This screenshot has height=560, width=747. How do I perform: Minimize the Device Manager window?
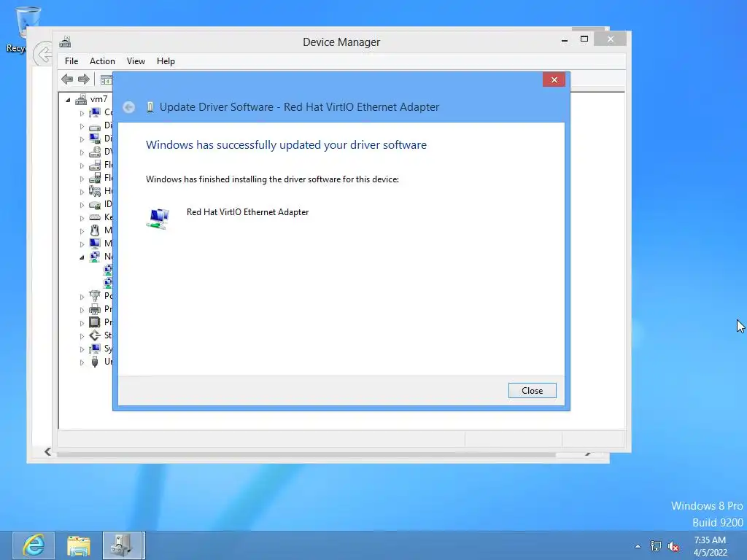[565, 39]
